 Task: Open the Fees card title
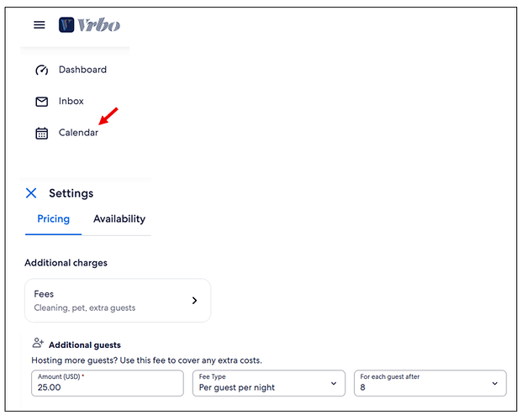(x=44, y=294)
